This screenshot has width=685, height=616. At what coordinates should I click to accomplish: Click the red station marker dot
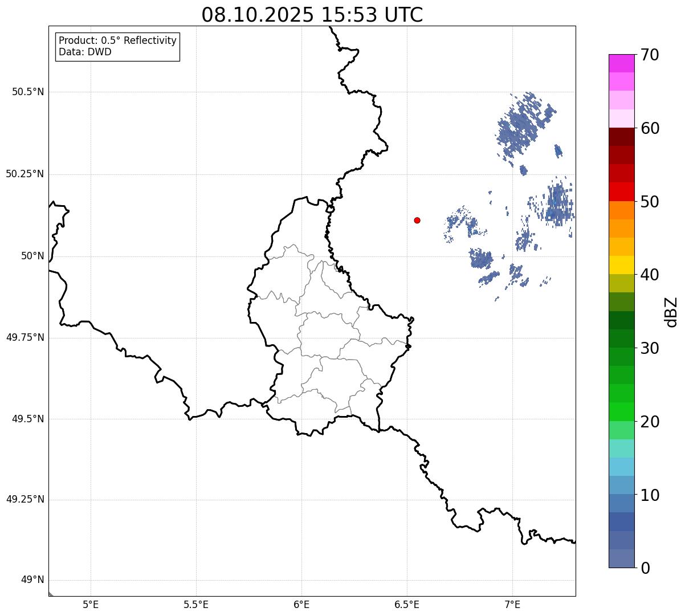(x=417, y=220)
